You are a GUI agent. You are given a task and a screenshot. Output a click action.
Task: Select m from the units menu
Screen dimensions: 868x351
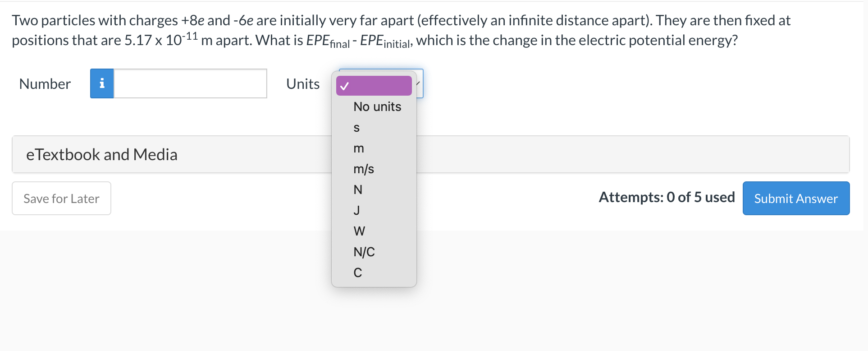point(357,148)
